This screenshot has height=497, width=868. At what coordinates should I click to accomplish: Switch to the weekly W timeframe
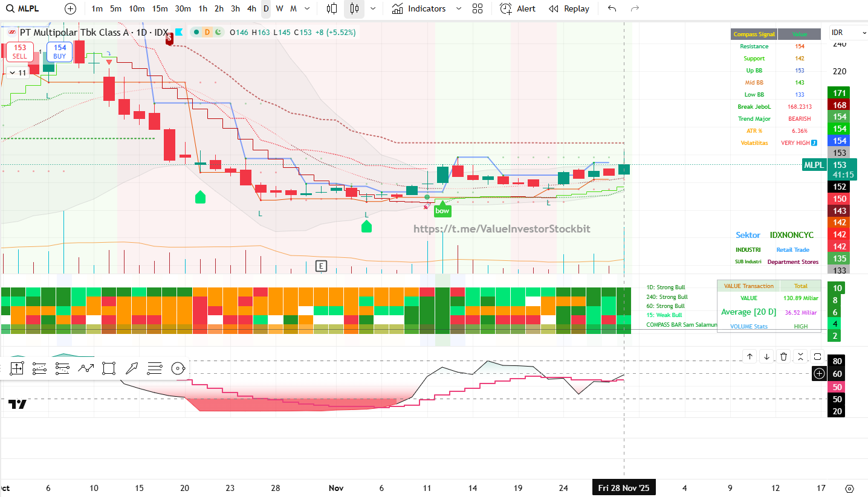(x=279, y=8)
